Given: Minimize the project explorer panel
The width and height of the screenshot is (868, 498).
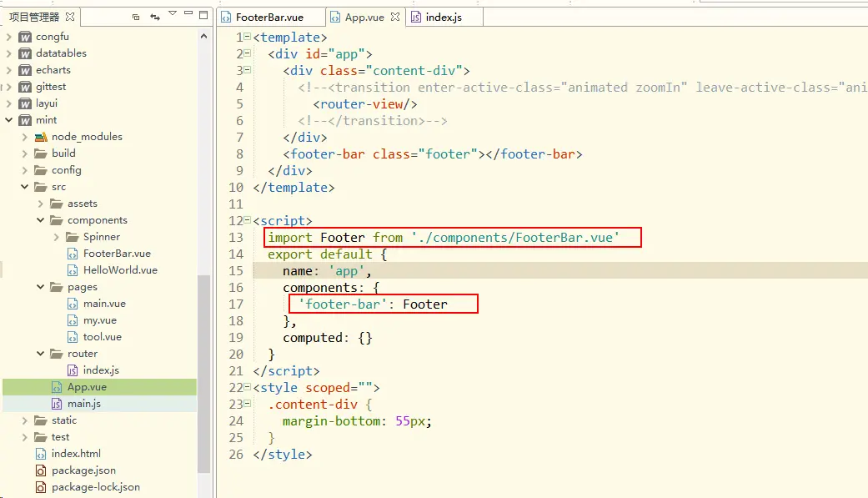Looking at the screenshot, I should point(188,13).
